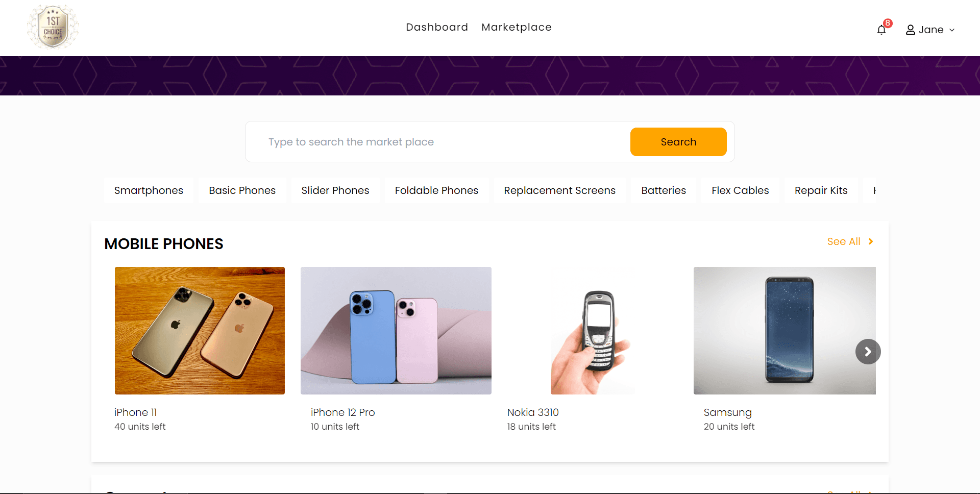Click the user profile icon beside Jane

[x=911, y=30]
